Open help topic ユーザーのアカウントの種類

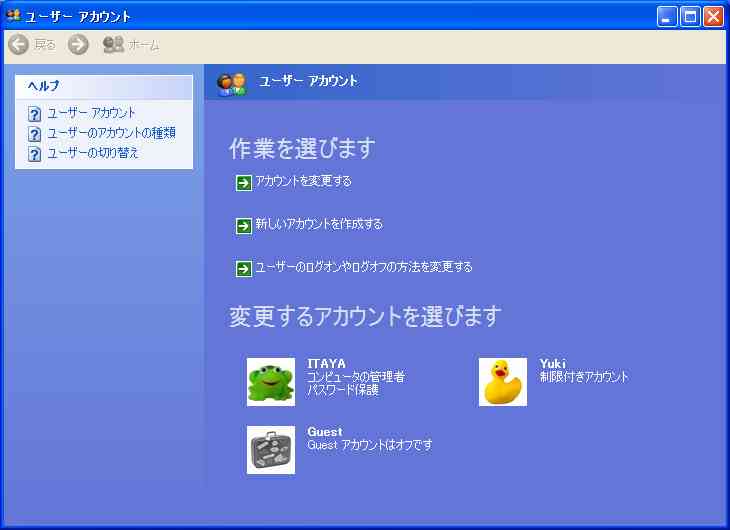[x=112, y=133]
